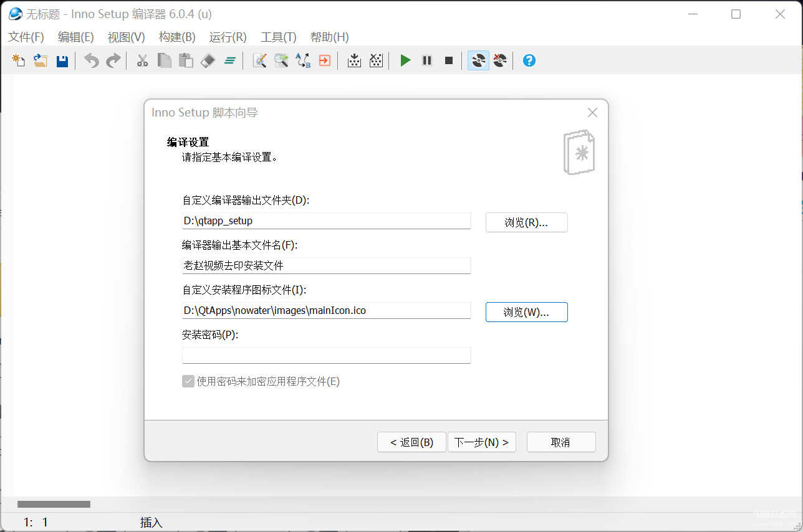Create a new script via toolbar icon
803x532 pixels.
pyautogui.click(x=19, y=60)
